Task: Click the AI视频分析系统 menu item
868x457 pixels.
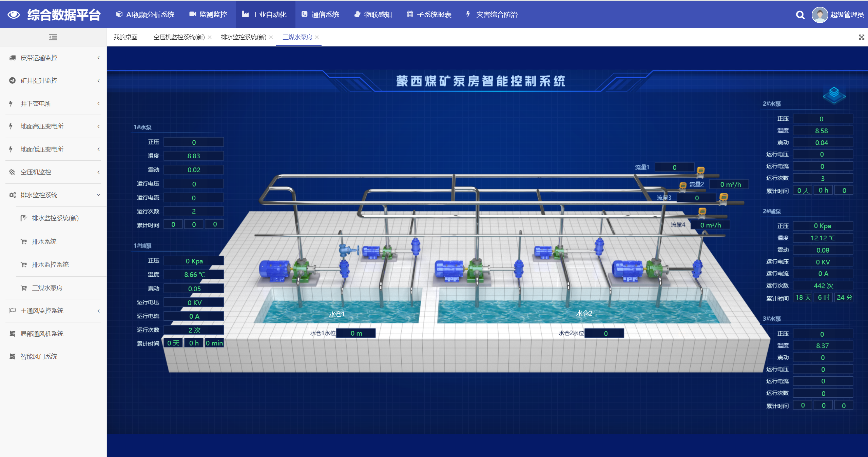Action: pyautogui.click(x=145, y=15)
